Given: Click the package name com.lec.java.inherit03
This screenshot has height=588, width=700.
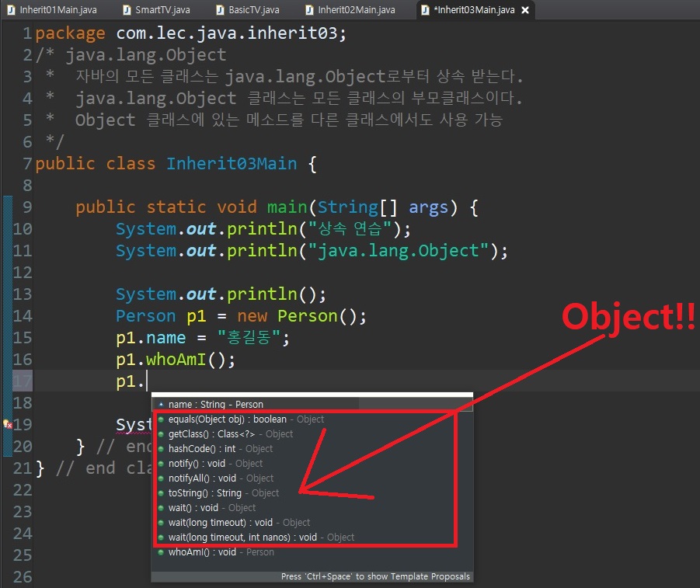Looking at the screenshot, I should (226, 33).
